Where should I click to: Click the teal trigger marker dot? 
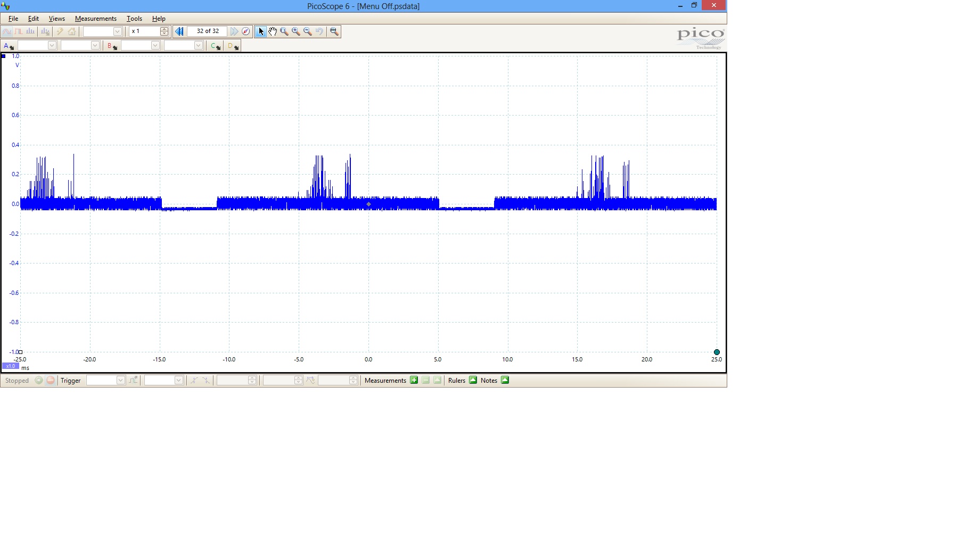[x=717, y=352]
